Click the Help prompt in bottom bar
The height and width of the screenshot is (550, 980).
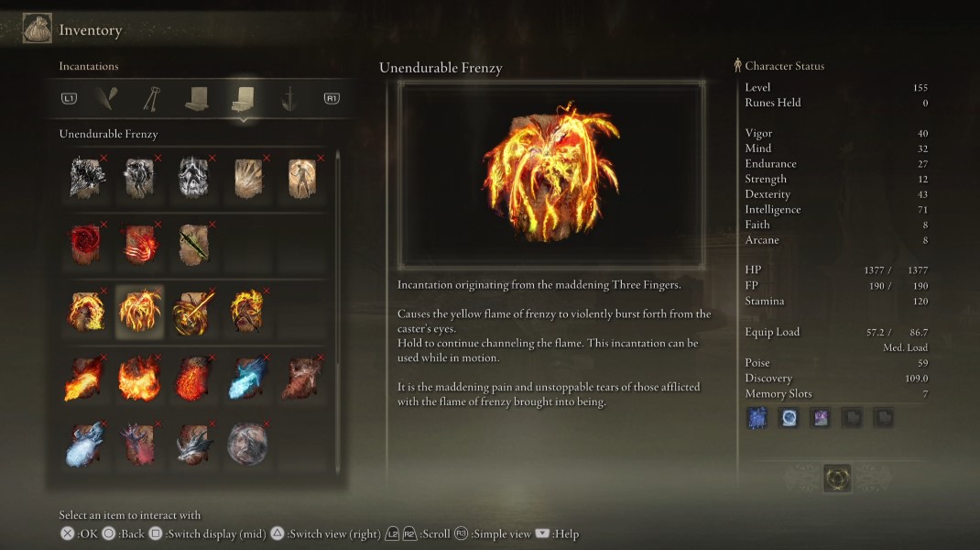click(558, 533)
